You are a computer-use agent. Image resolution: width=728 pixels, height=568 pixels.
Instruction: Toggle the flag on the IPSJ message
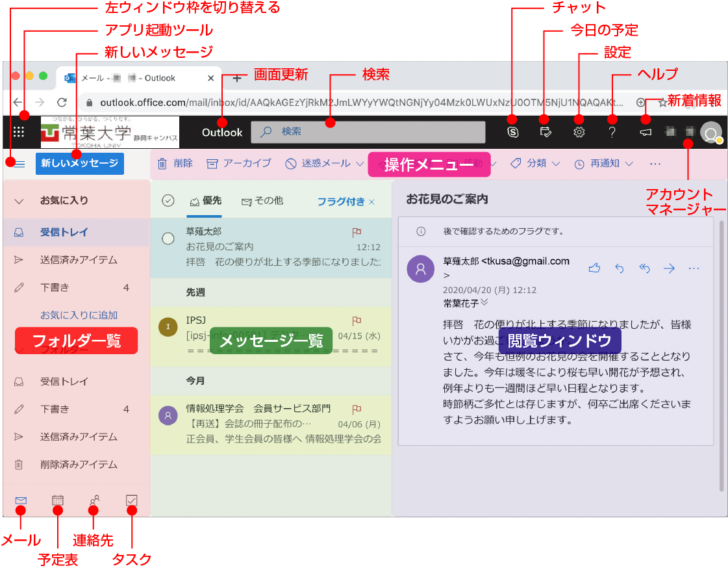[356, 320]
